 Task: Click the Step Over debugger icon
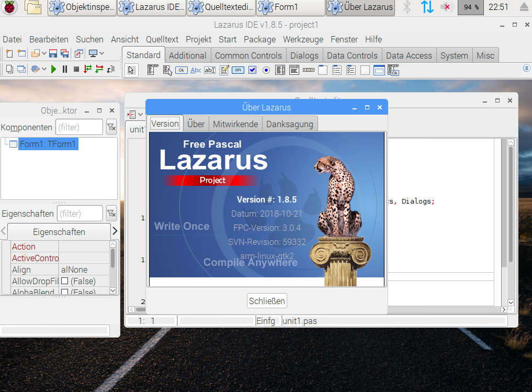[99, 70]
